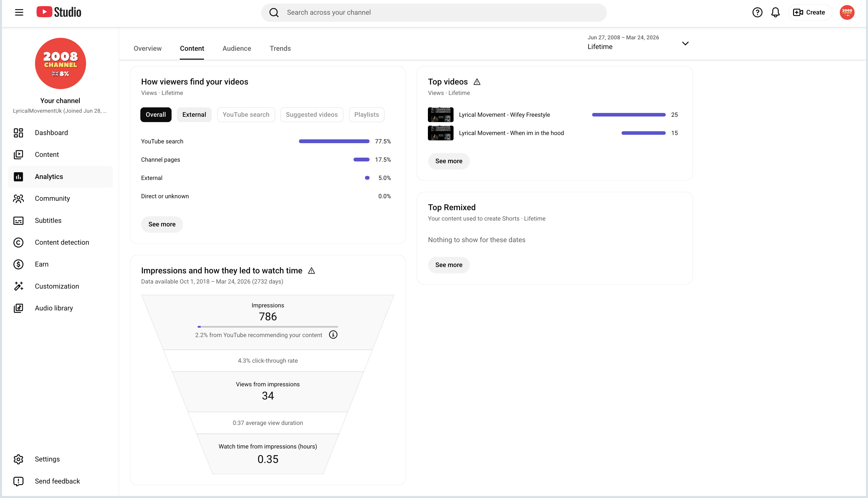868x498 pixels.
Task: Click the Earn dollar icon
Action: (x=19, y=264)
